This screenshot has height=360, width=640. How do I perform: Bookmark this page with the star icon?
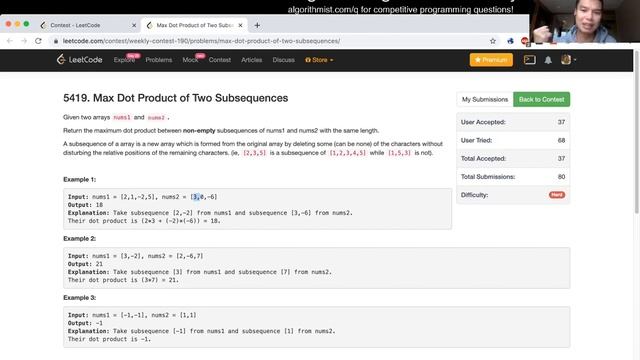tap(493, 41)
